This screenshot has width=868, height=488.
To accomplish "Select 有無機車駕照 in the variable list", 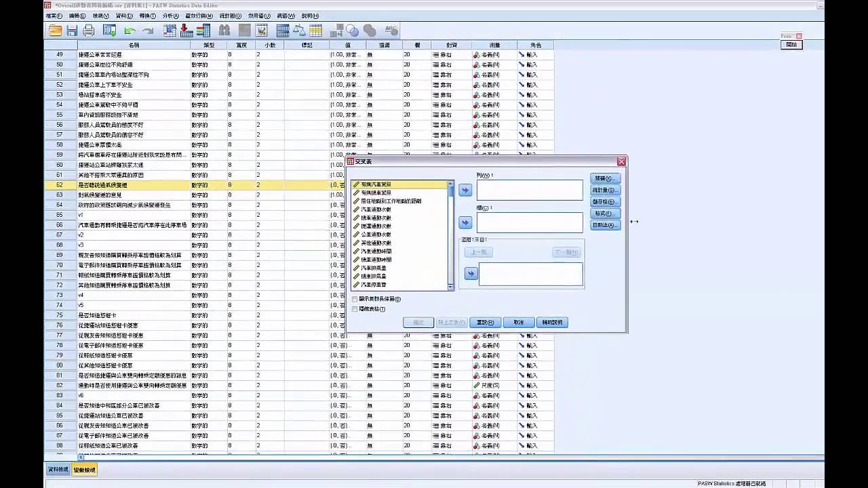I will pos(376,192).
